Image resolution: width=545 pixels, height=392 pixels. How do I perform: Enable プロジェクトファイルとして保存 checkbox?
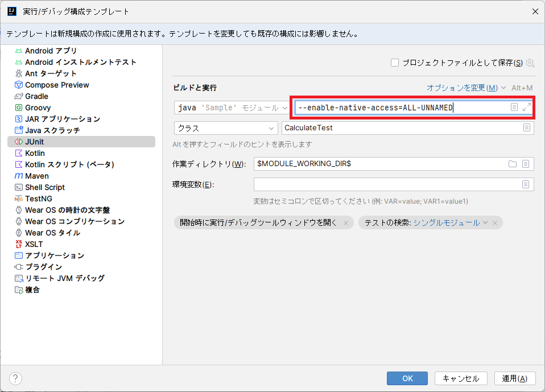[x=394, y=63]
